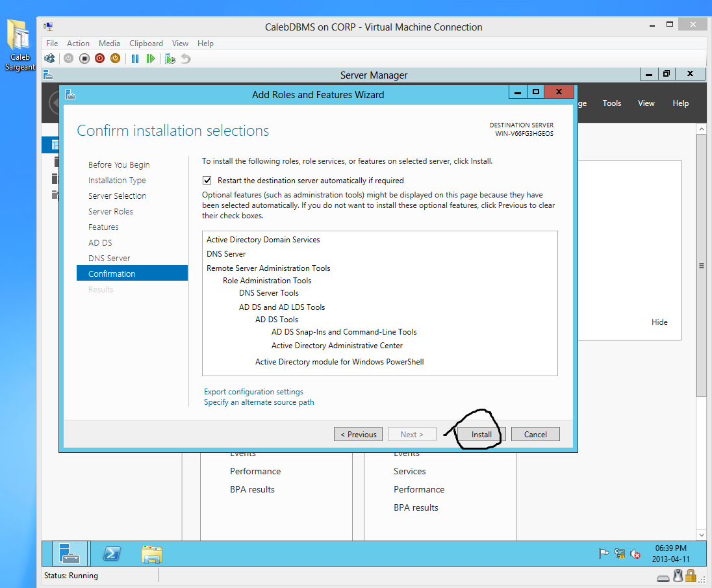Open Server Manager View menu

(x=646, y=103)
